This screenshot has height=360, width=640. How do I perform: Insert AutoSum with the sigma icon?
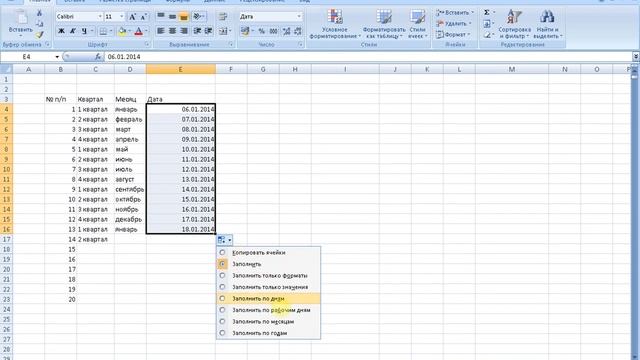point(487,13)
